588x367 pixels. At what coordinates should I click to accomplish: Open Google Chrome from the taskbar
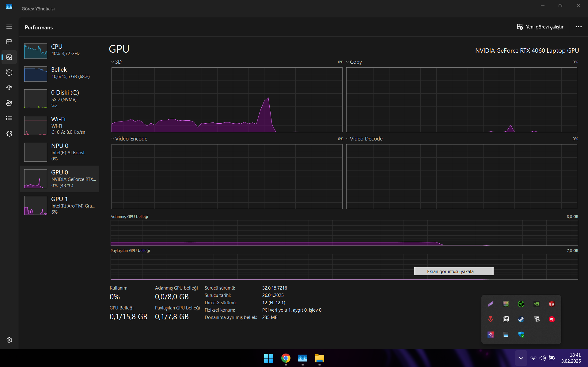(286, 358)
